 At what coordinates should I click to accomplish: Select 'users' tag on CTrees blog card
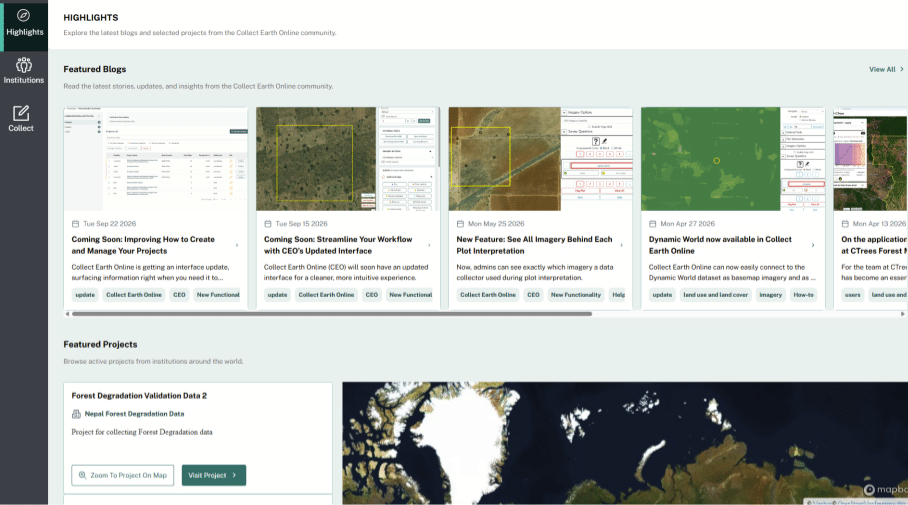click(x=852, y=295)
